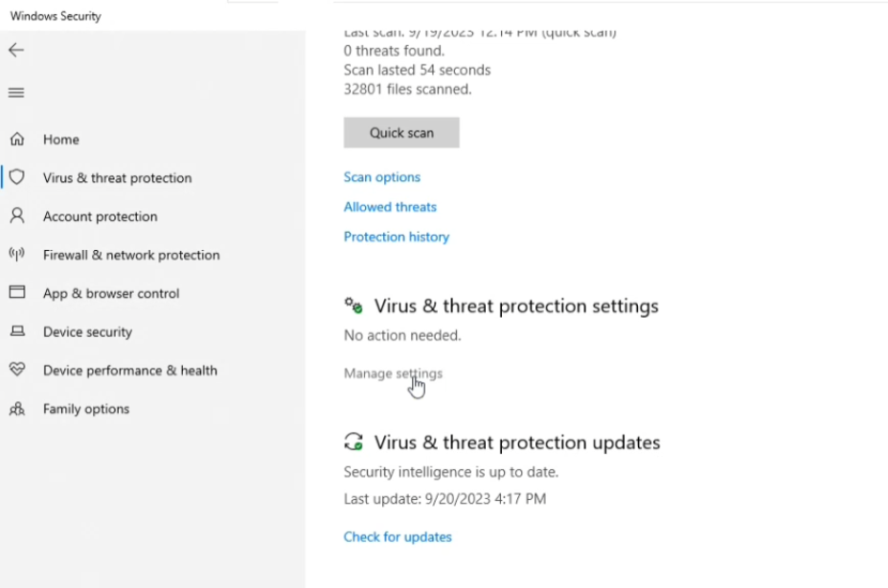Click the Family options people icon
Image resolution: width=888 pixels, height=588 pixels.
[x=17, y=408]
